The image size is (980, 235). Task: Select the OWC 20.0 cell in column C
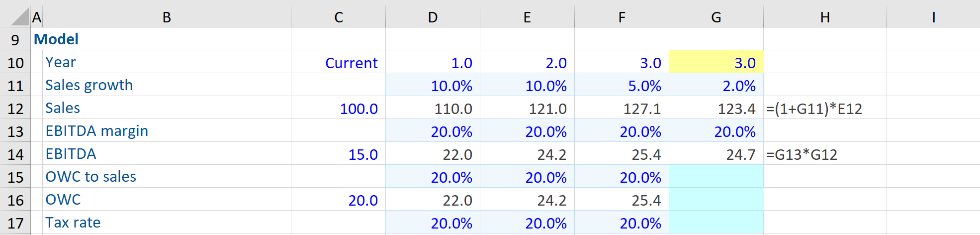[362, 200]
